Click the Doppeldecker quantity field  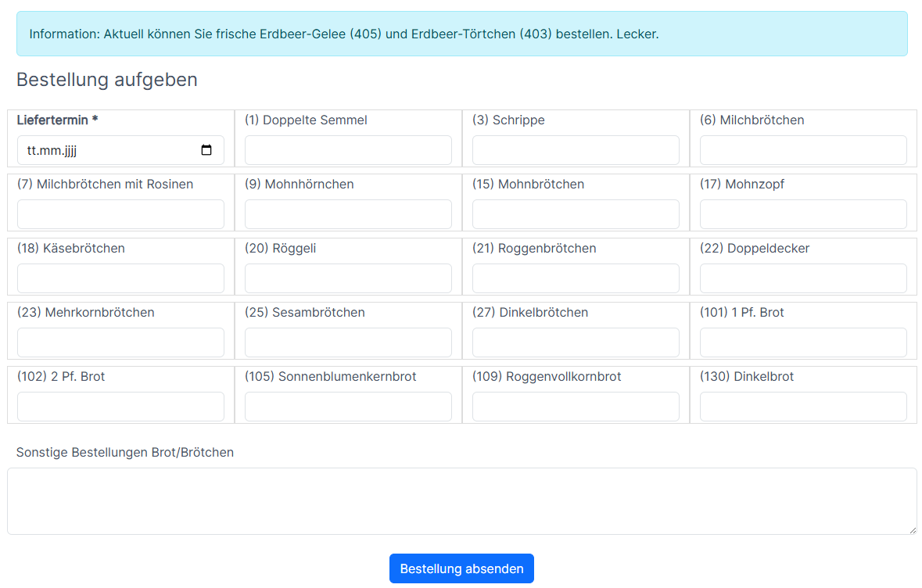coord(803,278)
